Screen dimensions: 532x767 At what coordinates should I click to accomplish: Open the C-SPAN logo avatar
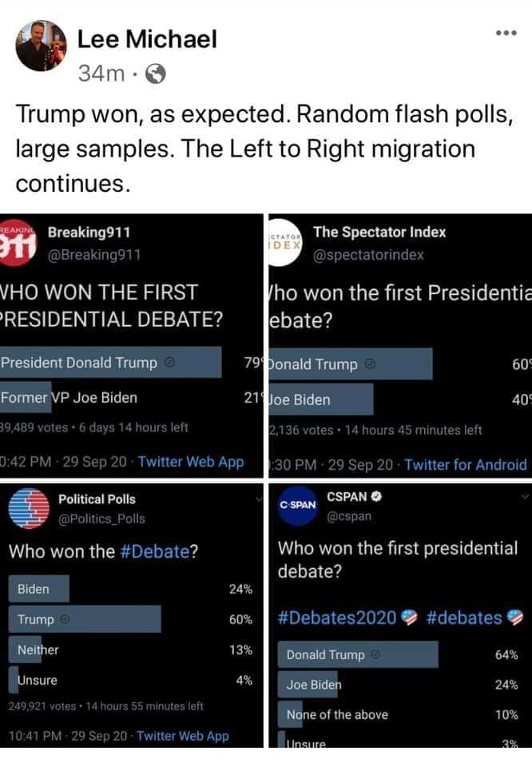(297, 506)
